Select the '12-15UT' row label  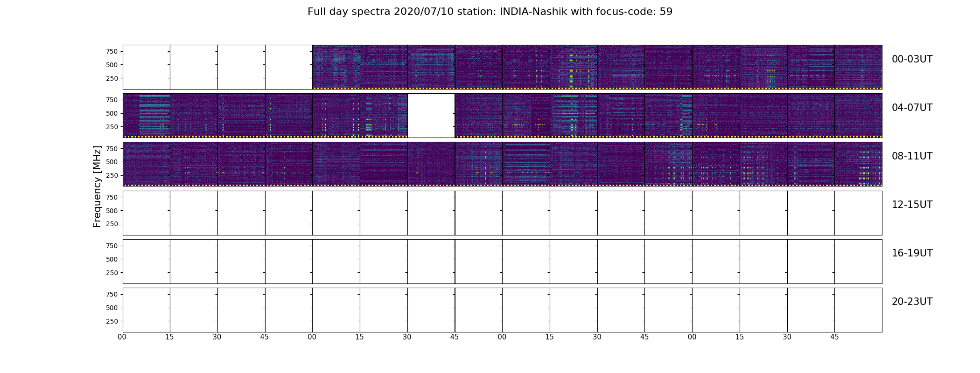point(912,205)
